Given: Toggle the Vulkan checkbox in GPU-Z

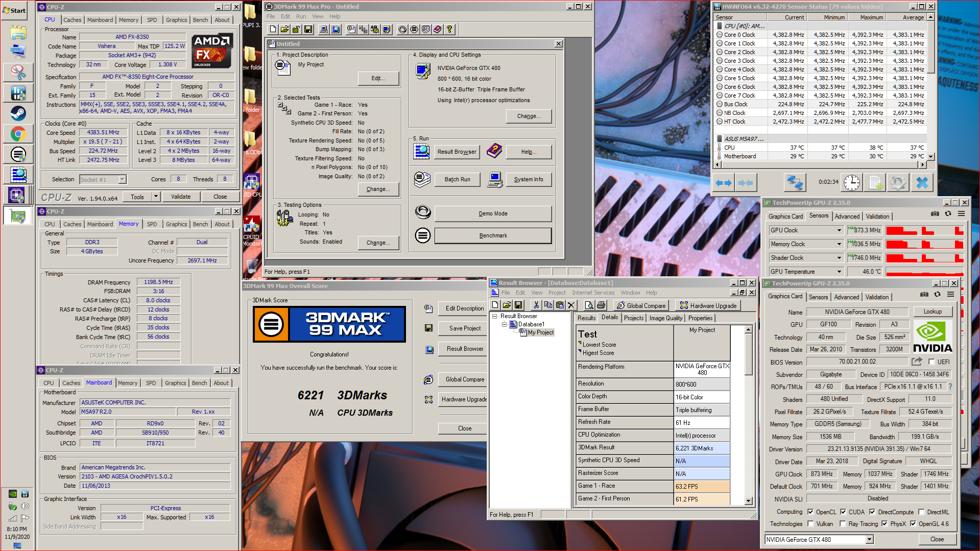Looking at the screenshot, I should pyautogui.click(x=810, y=524).
